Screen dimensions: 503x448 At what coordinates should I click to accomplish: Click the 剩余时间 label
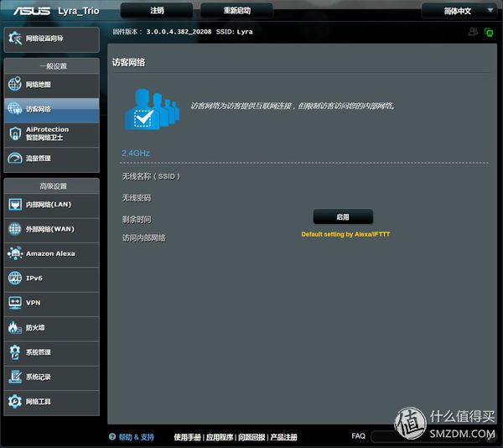[137, 220]
